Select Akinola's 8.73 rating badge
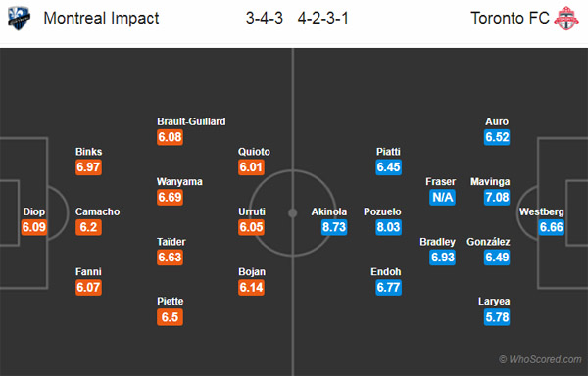588x376 pixels. click(334, 227)
